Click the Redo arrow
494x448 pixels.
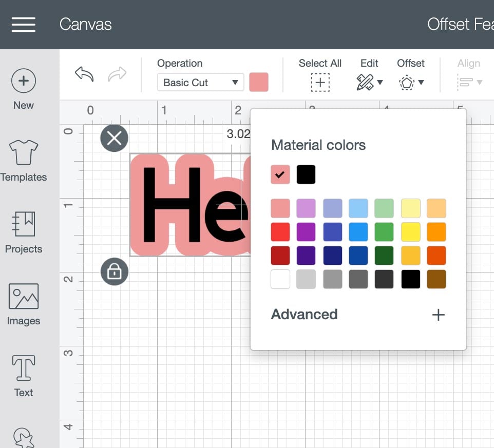(117, 74)
